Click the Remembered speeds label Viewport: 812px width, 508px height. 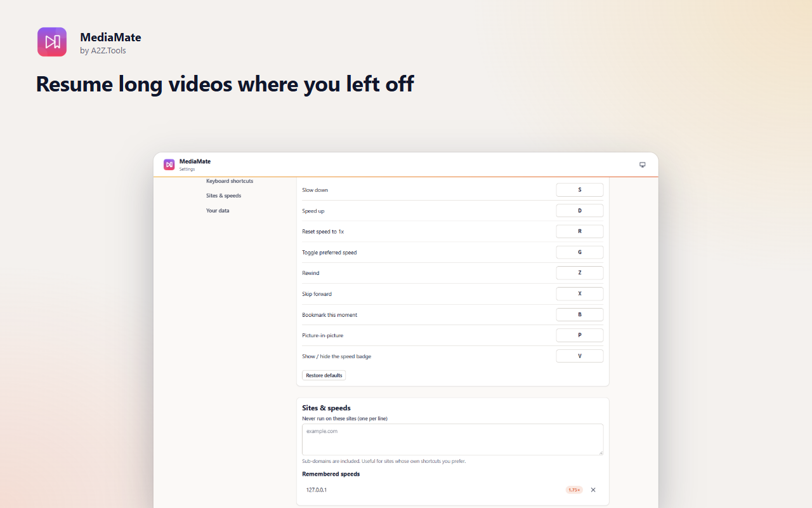coord(331,474)
